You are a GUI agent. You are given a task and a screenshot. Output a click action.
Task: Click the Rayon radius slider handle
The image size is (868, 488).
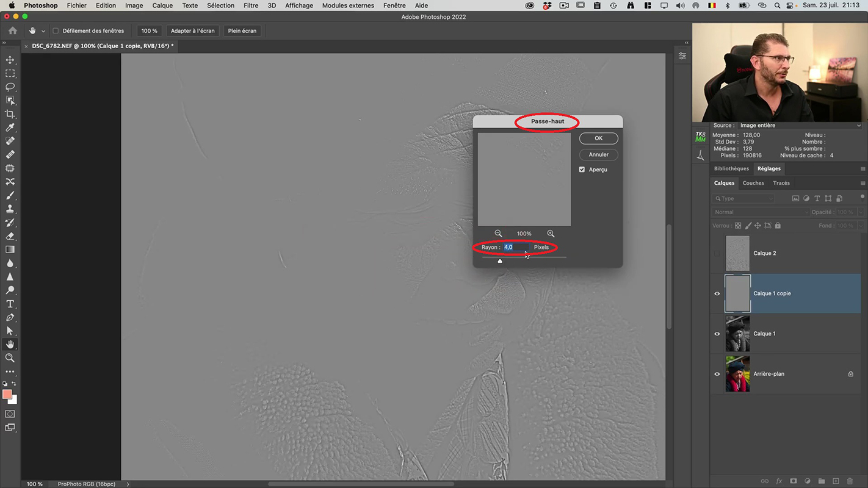click(x=500, y=260)
